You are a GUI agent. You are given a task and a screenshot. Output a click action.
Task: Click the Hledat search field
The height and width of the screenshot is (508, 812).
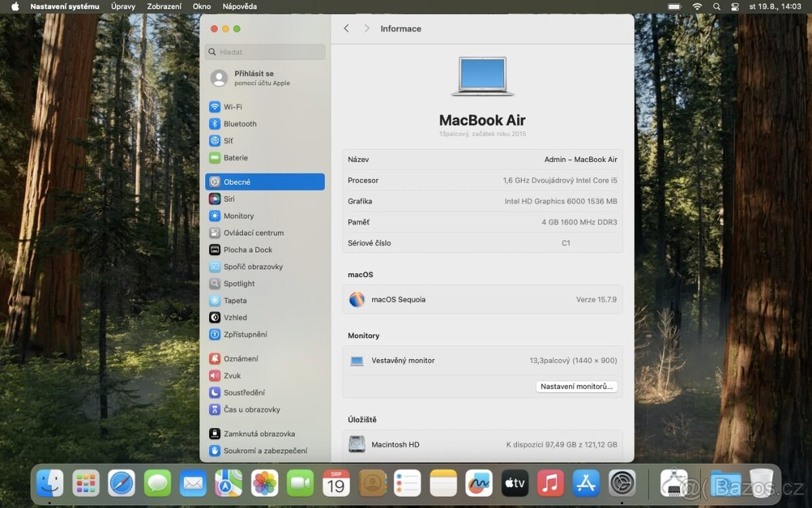[265, 52]
